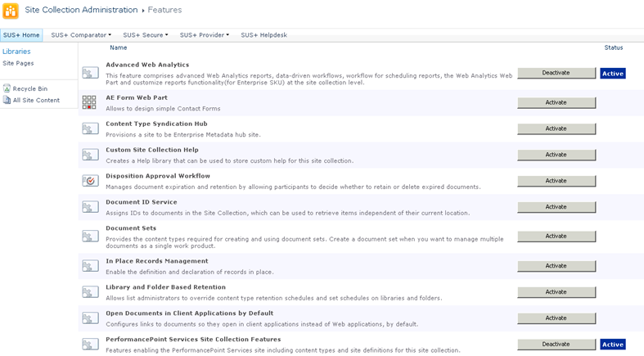Activate Open Documents in Client Applications by Default

coord(556,318)
